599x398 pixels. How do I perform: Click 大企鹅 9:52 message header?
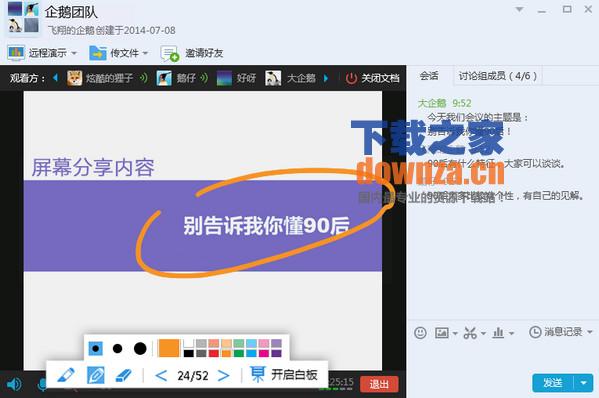click(x=445, y=103)
